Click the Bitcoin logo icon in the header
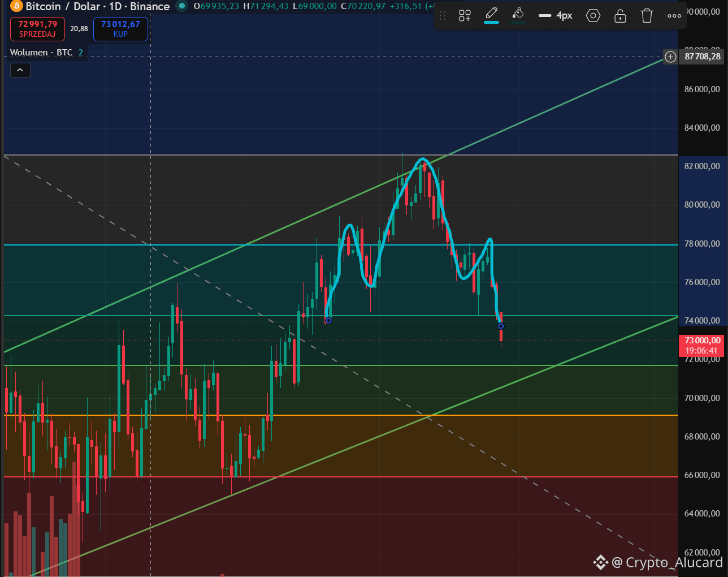Image resolution: width=728 pixels, height=577 pixels. click(x=16, y=6)
